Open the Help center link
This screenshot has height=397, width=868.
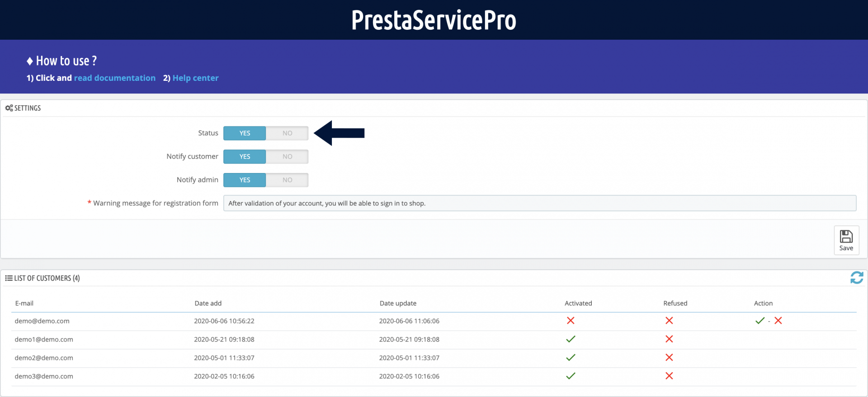coord(195,78)
